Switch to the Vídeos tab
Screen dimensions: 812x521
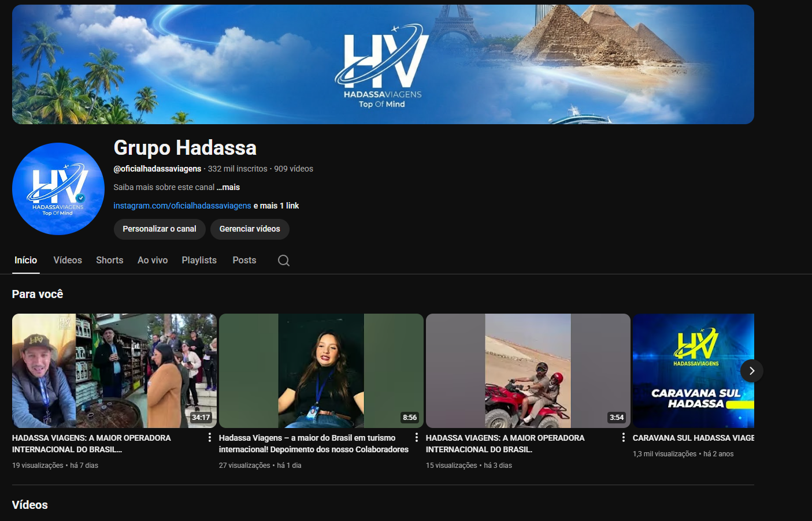tap(68, 260)
